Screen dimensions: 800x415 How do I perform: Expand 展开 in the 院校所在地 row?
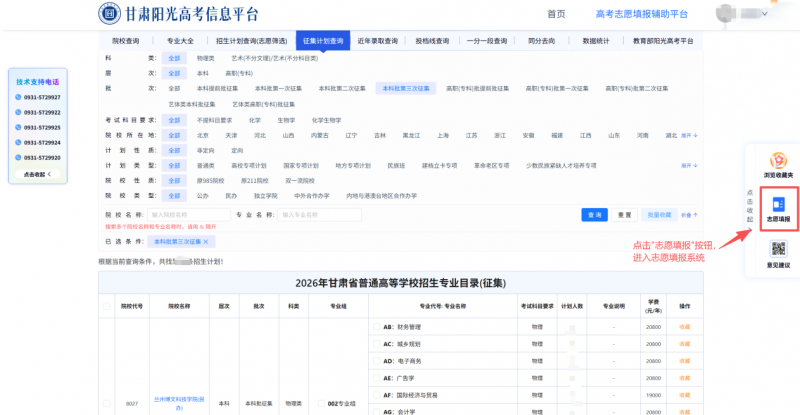(x=689, y=135)
